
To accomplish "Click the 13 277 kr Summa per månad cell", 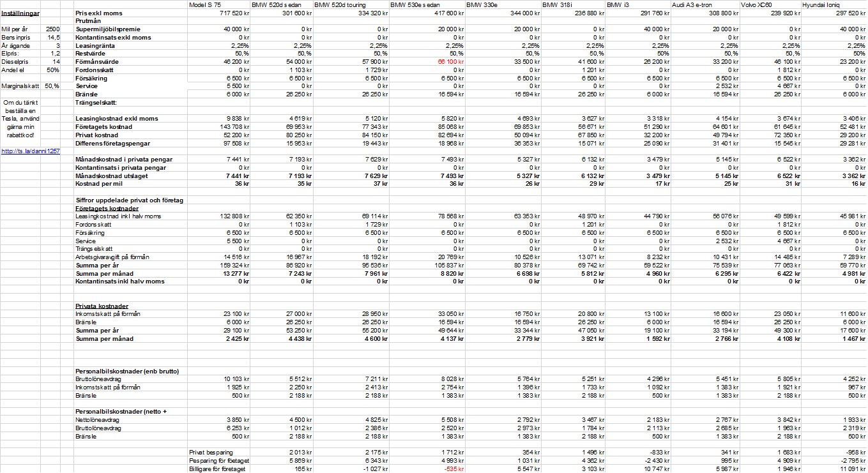I will click(x=236, y=273).
